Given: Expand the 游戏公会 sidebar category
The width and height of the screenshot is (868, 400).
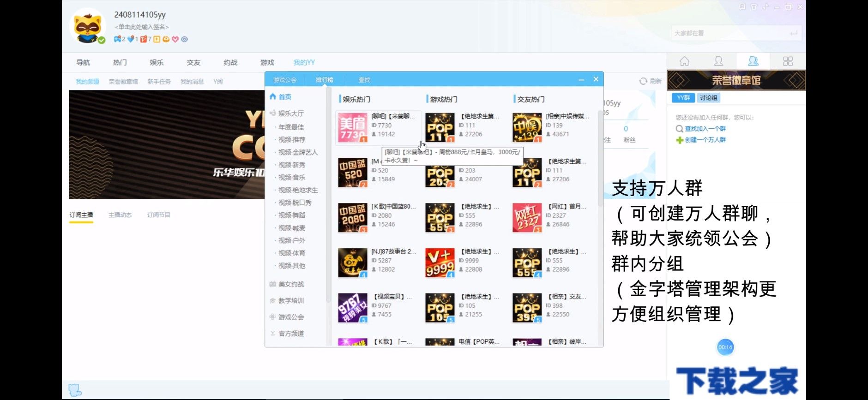Looking at the screenshot, I should coord(291,317).
